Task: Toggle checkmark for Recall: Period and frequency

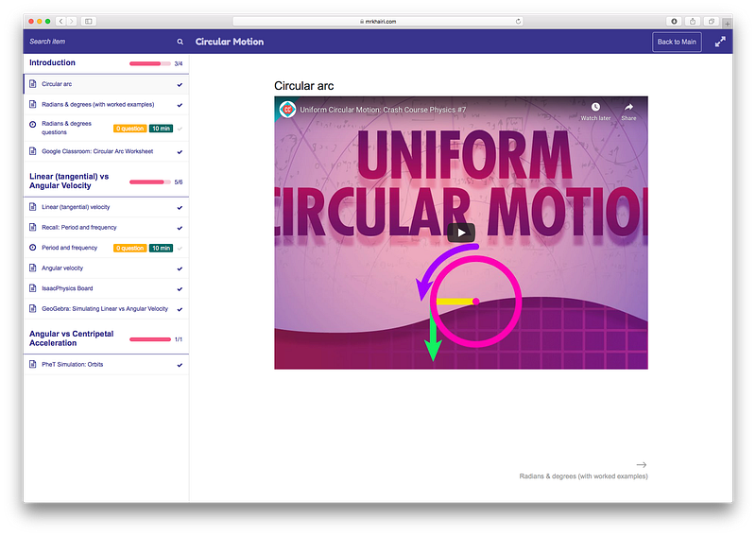Action: pyautogui.click(x=180, y=228)
